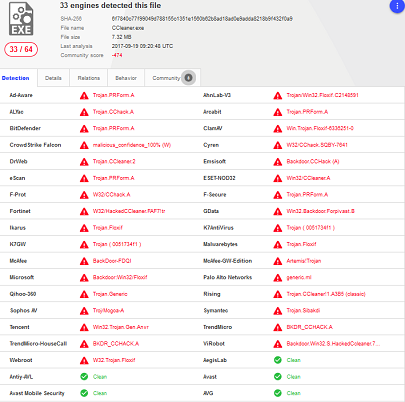The image size is (405, 402).
Task: Click the warning icon for Arcabit
Action: (278, 112)
